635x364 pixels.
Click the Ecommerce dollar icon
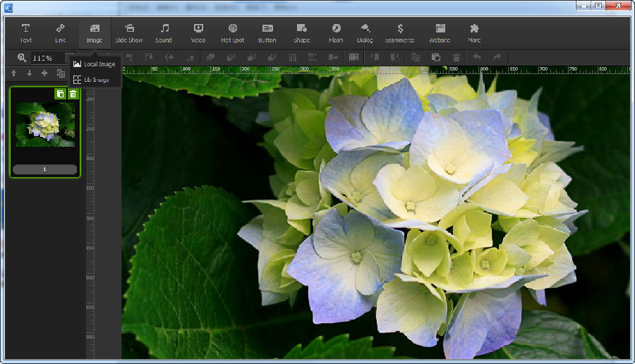[x=400, y=28]
